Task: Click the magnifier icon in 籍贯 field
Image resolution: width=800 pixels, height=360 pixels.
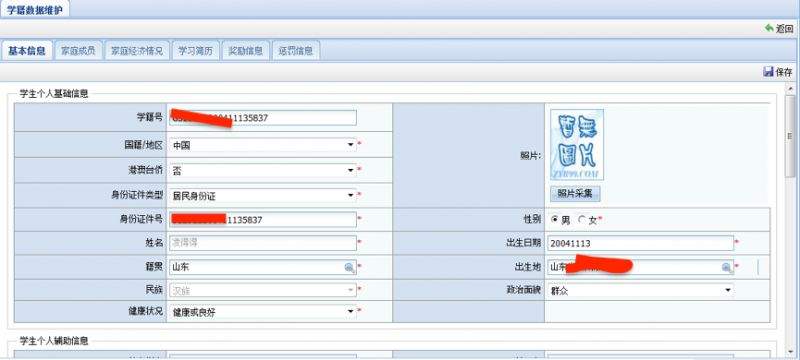Action: point(350,267)
